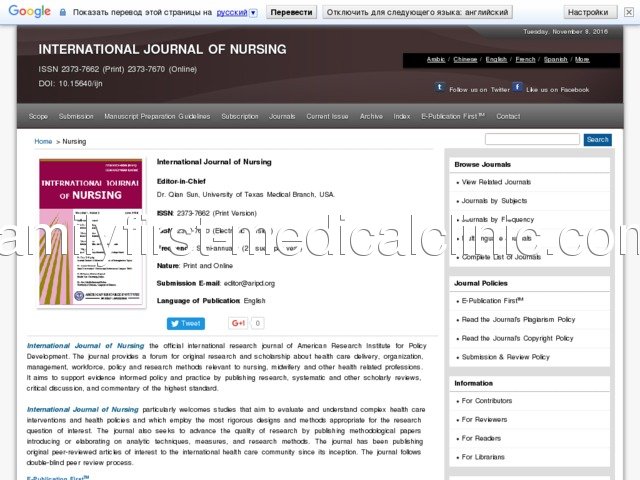Click Like us on Facebook text

(558, 90)
